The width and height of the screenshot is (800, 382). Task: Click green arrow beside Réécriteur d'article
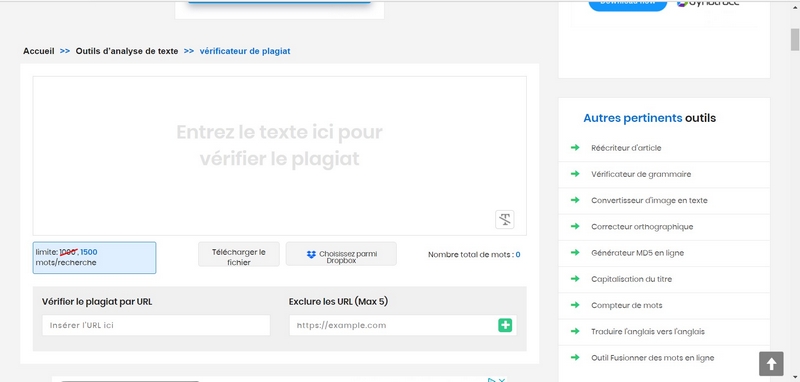tap(575, 147)
